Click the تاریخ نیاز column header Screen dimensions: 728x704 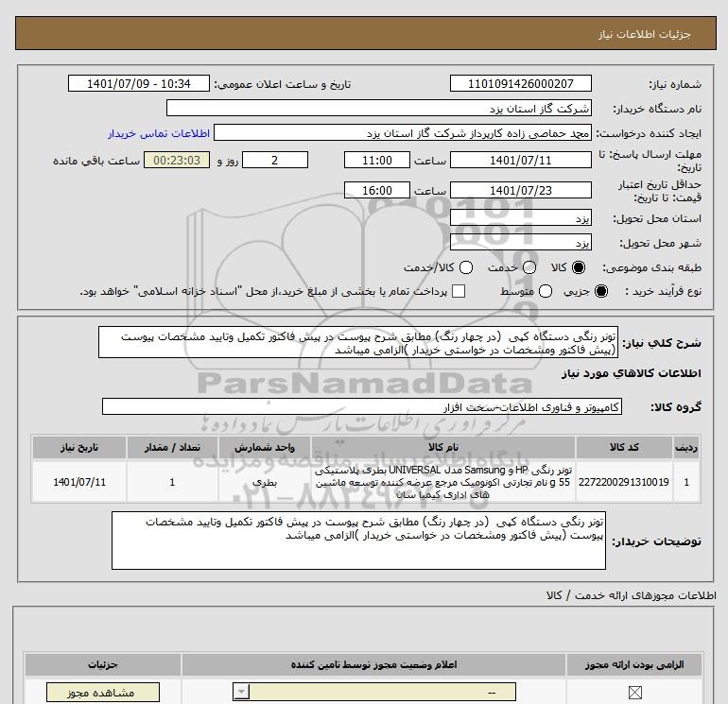[x=79, y=447]
